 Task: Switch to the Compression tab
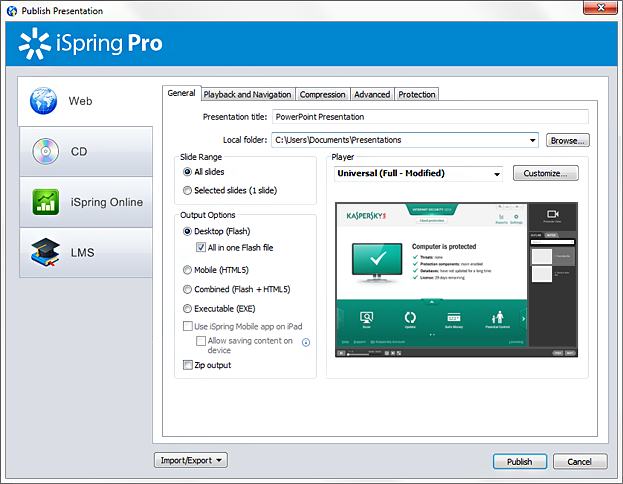tap(322, 95)
